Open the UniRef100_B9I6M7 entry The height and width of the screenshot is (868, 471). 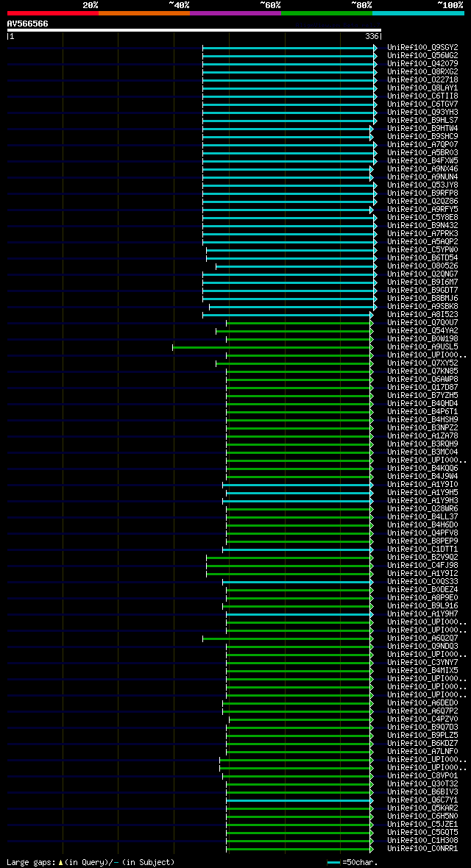point(422,282)
